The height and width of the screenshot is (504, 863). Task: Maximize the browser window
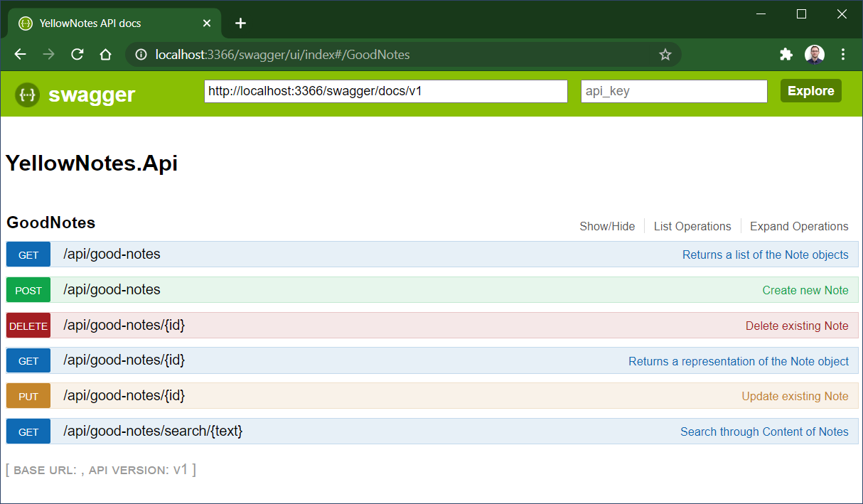click(x=801, y=14)
